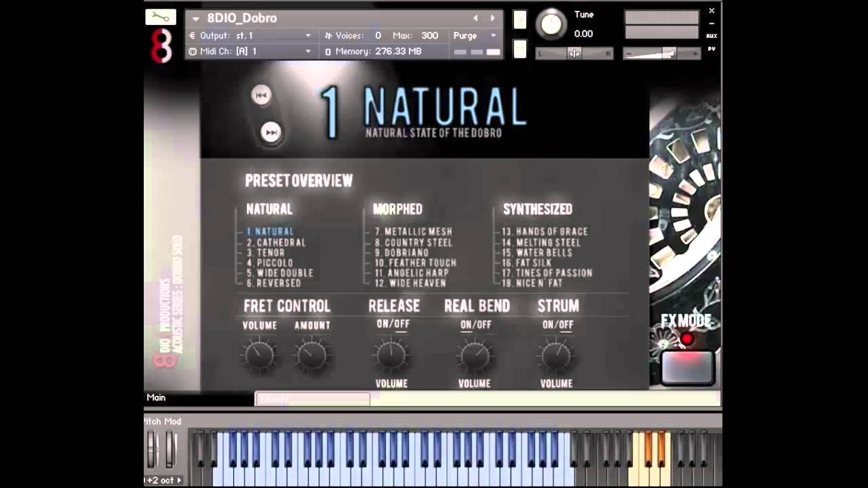Toggle the Strum ON/OFF switch
The height and width of the screenshot is (488, 868).
(557, 325)
